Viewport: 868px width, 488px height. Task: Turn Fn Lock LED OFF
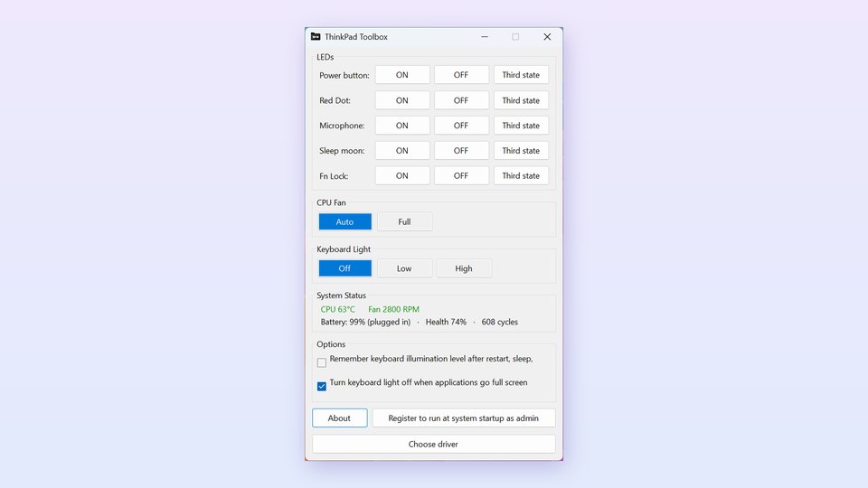[461, 175]
